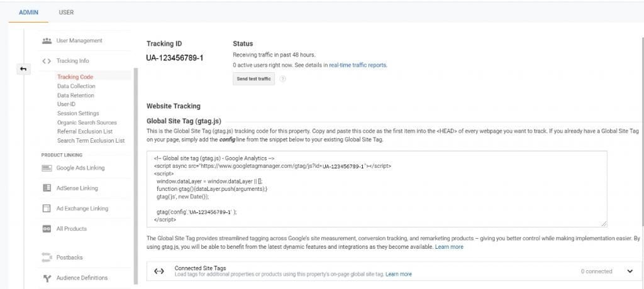Open Postbacks settings
Image resolution: width=644 pixels, height=289 pixels.
(x=69, y=258)
